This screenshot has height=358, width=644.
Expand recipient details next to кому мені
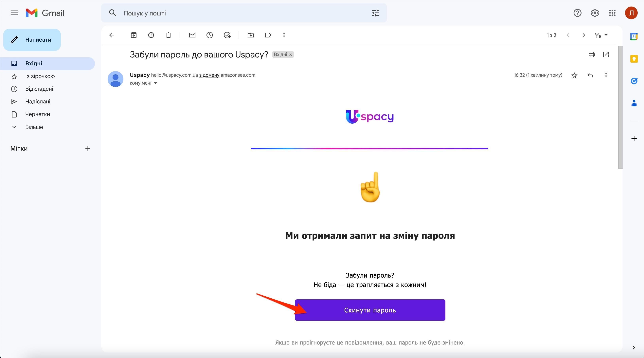coord(155,83)
